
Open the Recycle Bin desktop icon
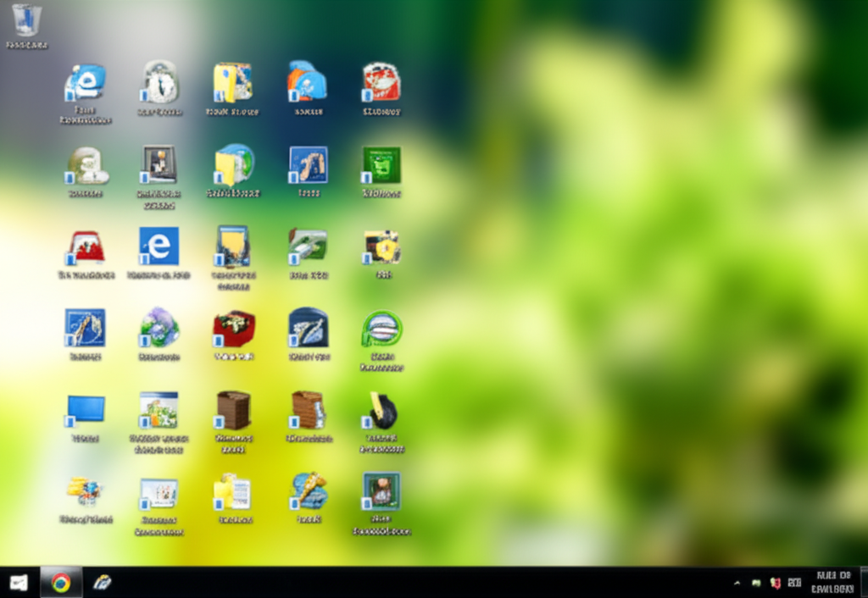(x=26, y=20)
